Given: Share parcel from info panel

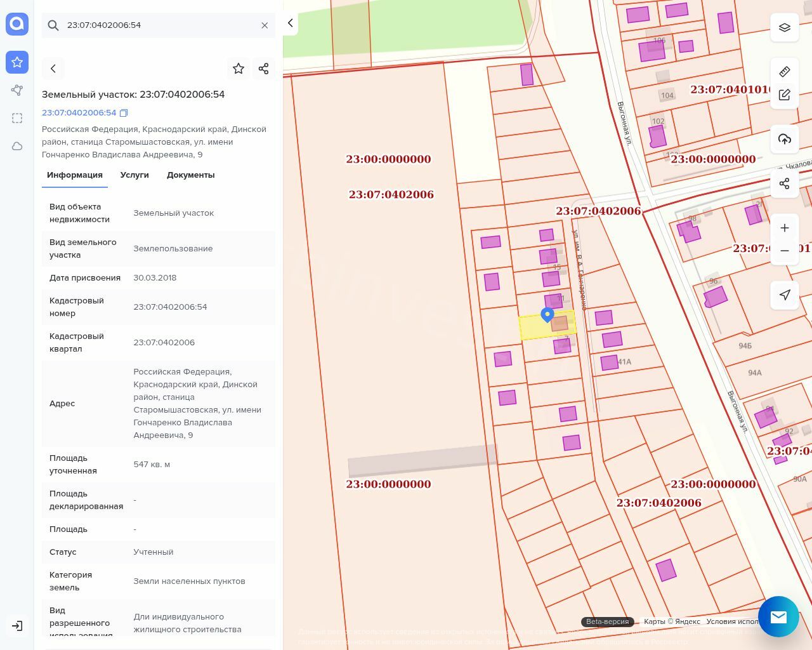Looking at the screenshot, I should pyautogui.click(x=264, y=69).
